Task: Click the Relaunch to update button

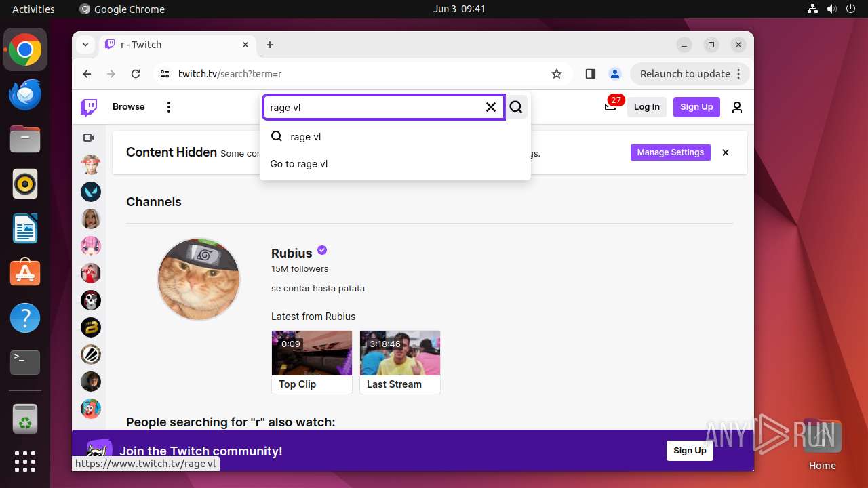Action: click(690, 74)
